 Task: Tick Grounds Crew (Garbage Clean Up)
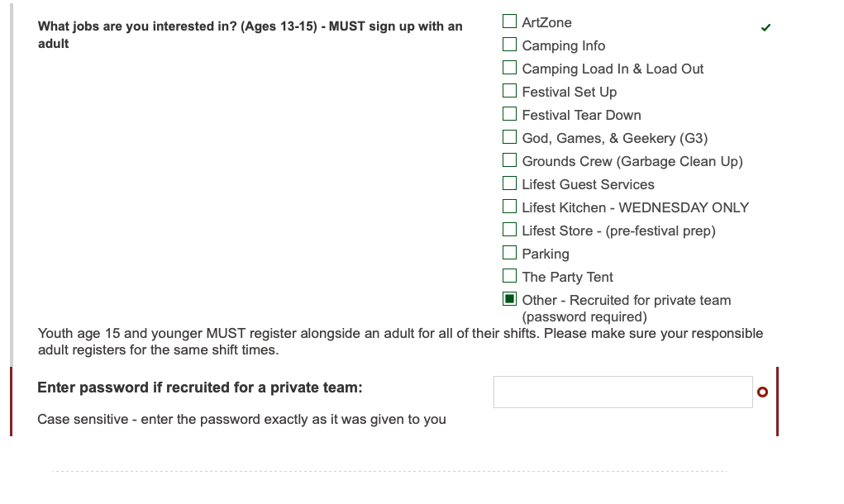[509, 159]
